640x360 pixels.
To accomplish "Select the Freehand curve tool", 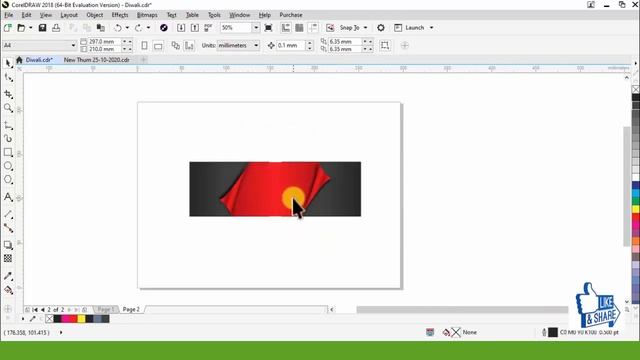I will (8, 125).
